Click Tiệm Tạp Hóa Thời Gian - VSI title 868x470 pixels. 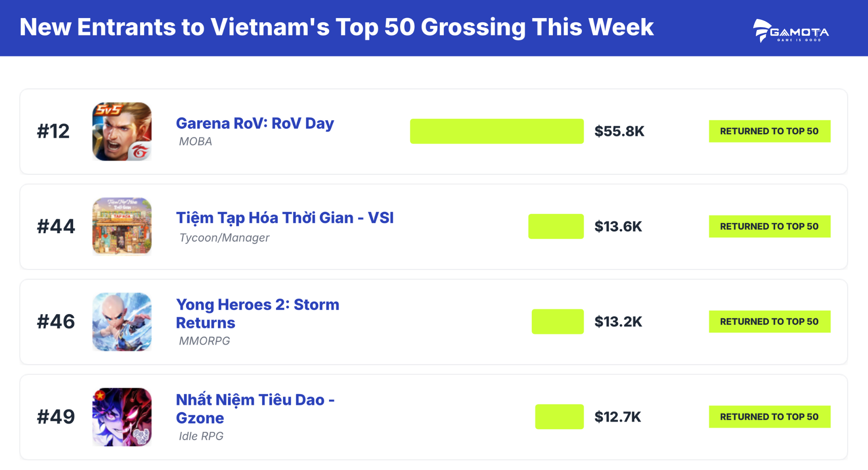click(285, 218)
